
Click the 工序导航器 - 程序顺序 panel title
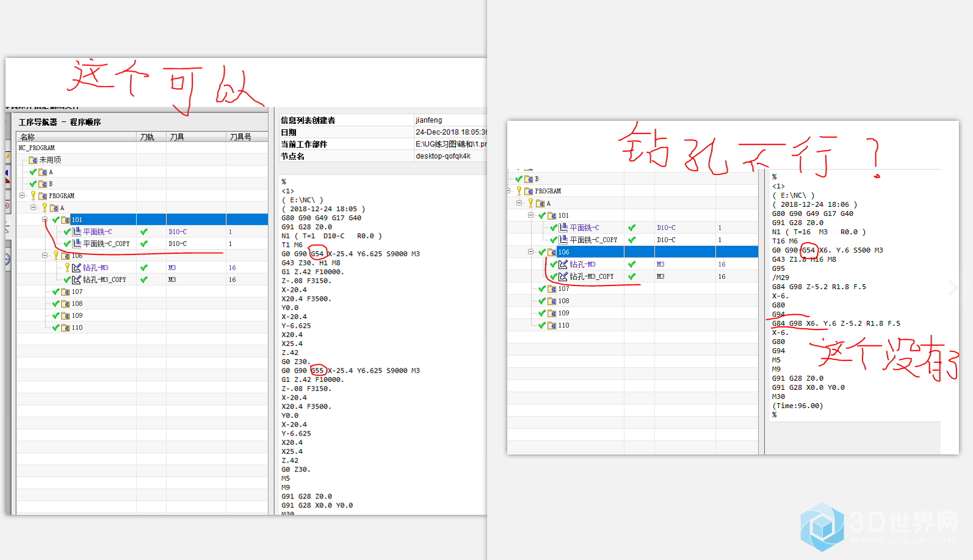point(60,122)
